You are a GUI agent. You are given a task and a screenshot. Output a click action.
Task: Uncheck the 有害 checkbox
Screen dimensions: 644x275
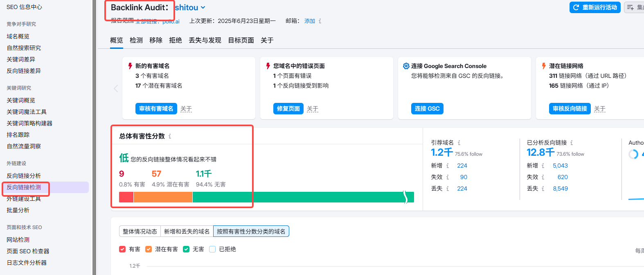[x=122, y=249]
